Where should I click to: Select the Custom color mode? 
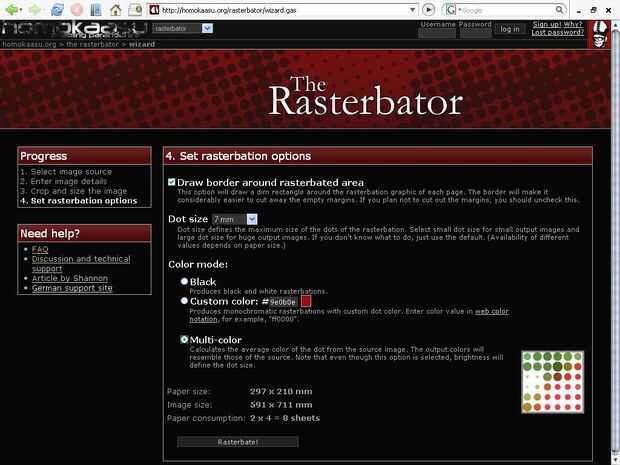point(184,301)
